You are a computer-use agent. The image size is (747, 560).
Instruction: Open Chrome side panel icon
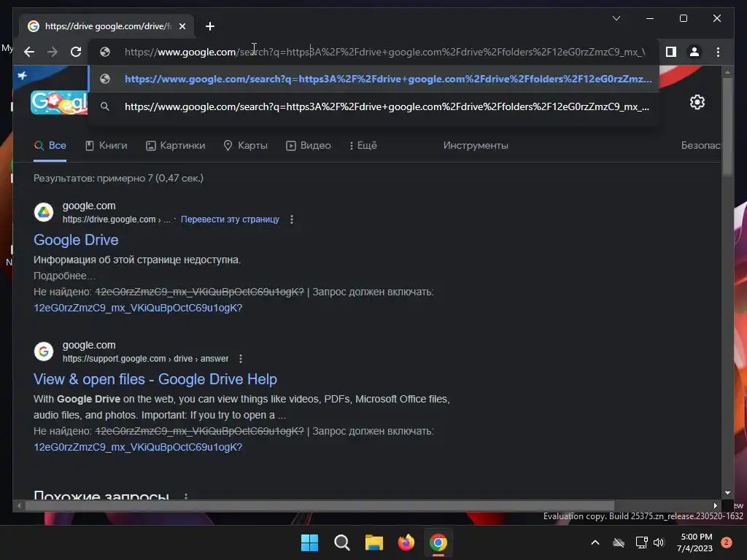click(671, 52)
